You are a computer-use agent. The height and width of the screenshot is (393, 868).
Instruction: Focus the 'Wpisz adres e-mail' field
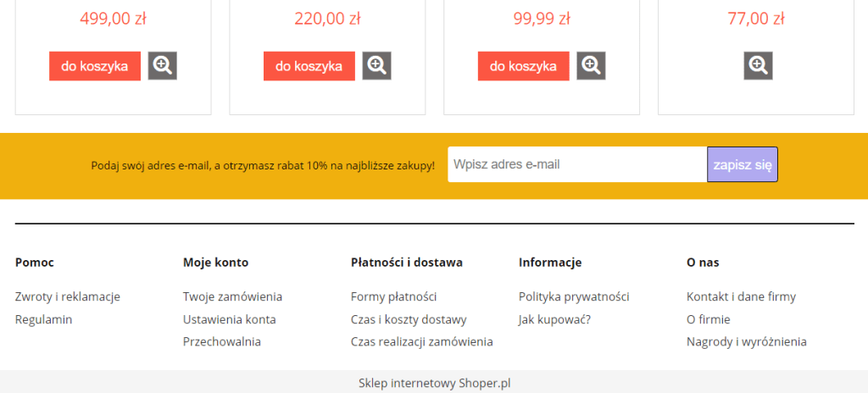(x=576, y=164)
